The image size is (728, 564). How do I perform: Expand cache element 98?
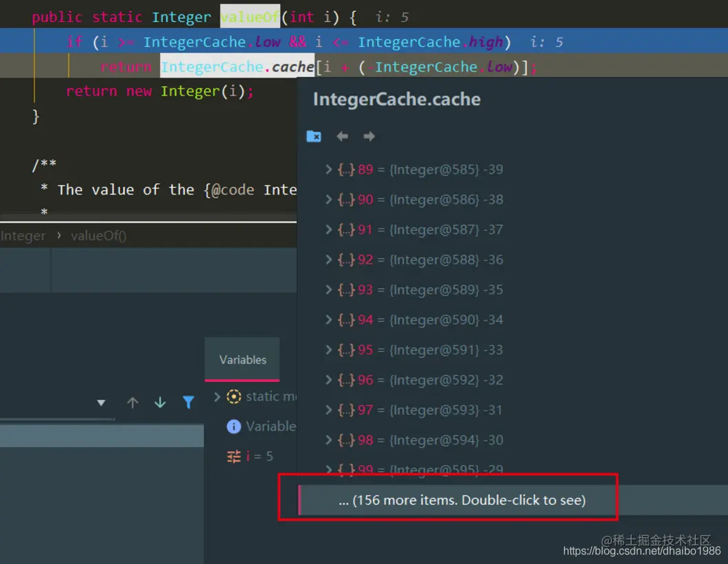click(329, 440)
